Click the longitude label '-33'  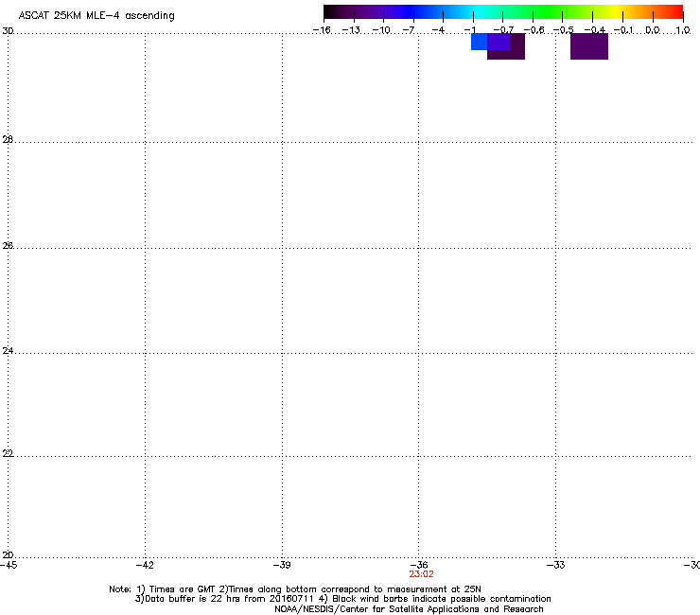[x=556, y=565]
